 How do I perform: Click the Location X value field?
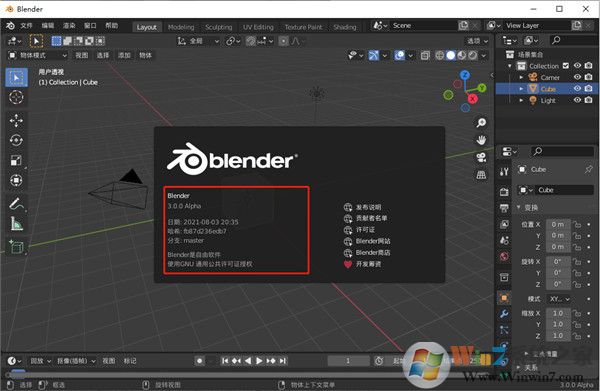pyautogui.click(x=558, y=224)
